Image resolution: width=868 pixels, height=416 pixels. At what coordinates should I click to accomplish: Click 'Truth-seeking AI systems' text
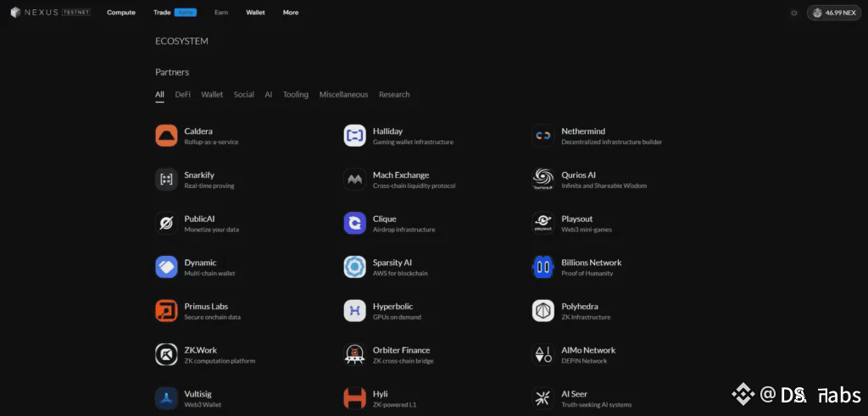596,405
